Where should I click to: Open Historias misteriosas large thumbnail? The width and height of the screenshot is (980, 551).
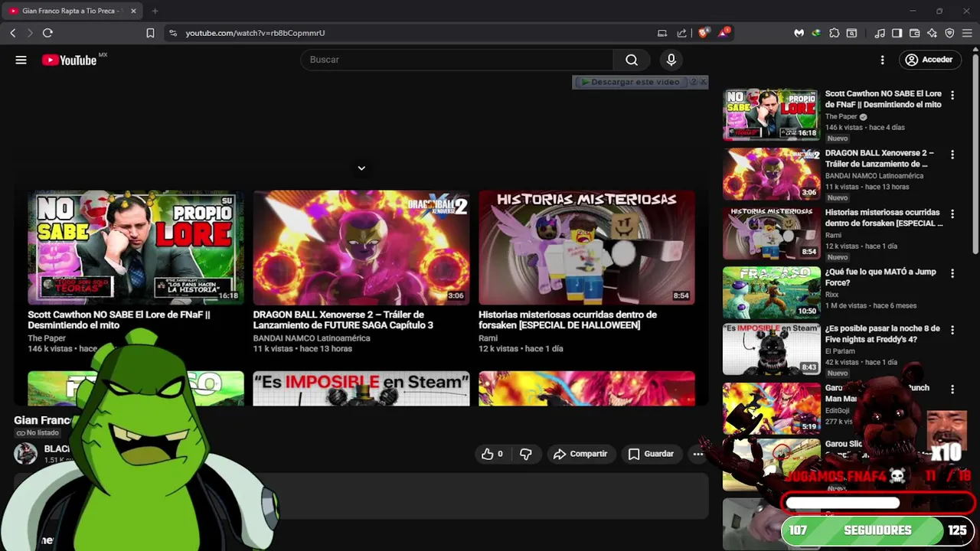[x=586, y=248]
